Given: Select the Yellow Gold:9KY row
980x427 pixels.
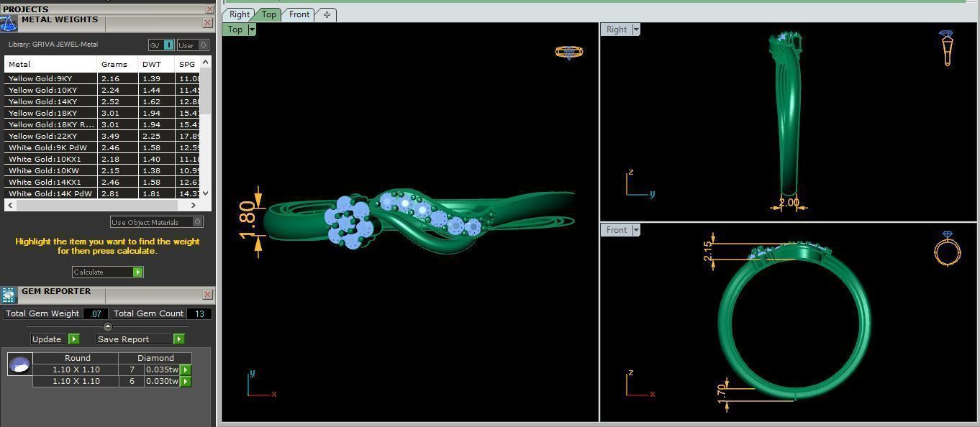Looking at the screenshot, I should click(103, 78).
